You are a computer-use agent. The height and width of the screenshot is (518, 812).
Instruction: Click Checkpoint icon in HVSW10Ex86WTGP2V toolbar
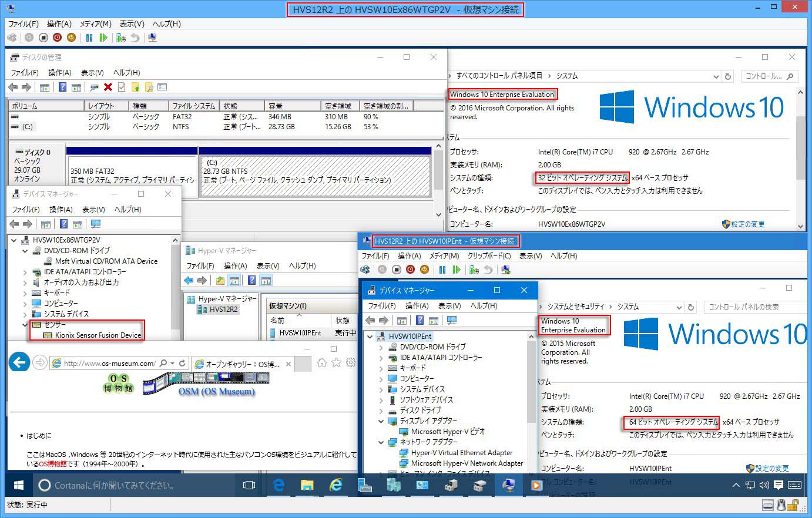pyautogui.click(x=121, y=38)
